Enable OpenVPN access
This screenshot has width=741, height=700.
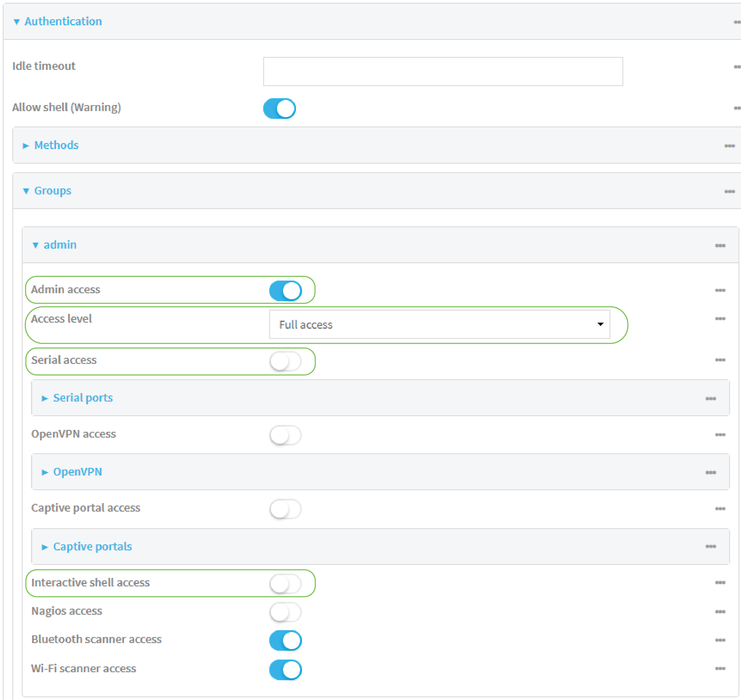pos(286,435)
